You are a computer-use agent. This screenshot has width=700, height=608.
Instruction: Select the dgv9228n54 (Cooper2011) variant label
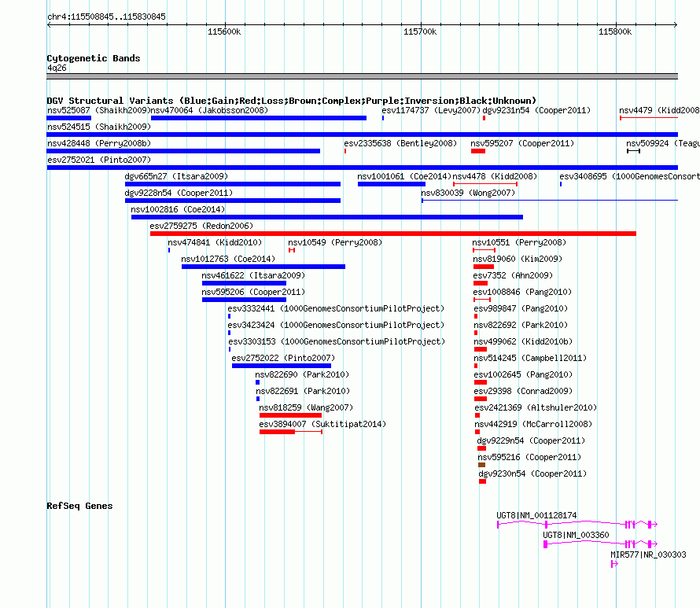(x=179, y=193)
